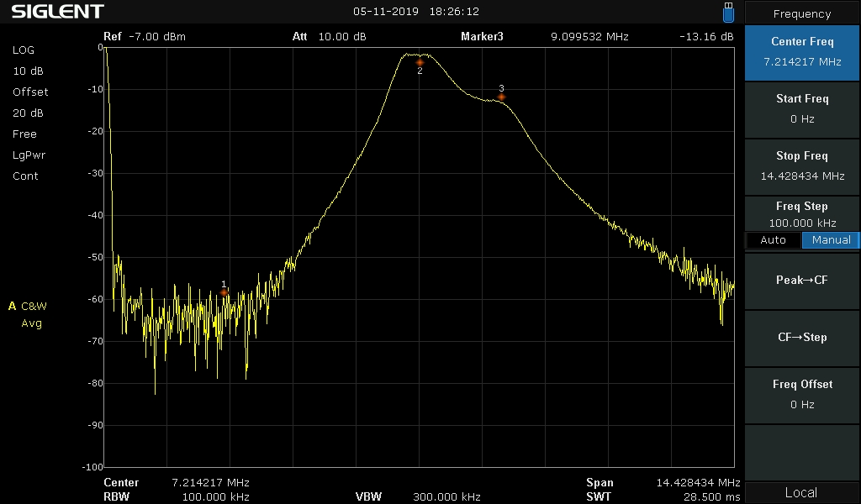Select marker 3 on the trace
Image resolution: width=861 pixels, height=504 pixels.
pyautogui.click(x=501, y=97)
